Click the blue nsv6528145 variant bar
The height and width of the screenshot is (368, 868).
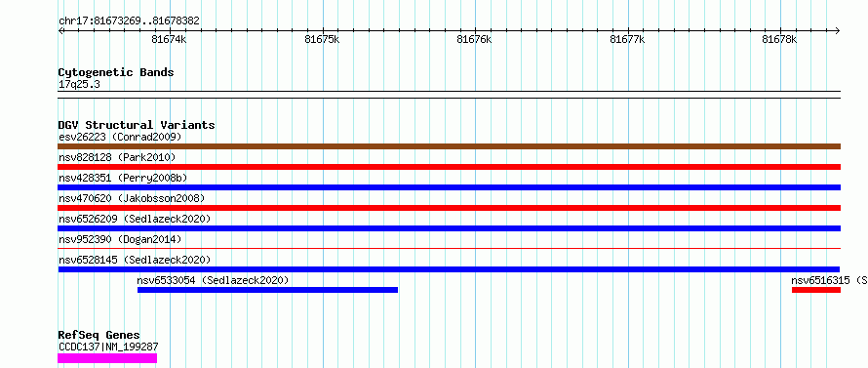tap(449, 269)
